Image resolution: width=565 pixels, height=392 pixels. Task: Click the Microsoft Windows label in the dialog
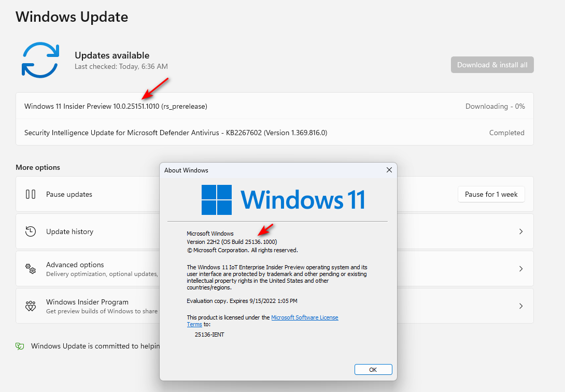[210, 234]
